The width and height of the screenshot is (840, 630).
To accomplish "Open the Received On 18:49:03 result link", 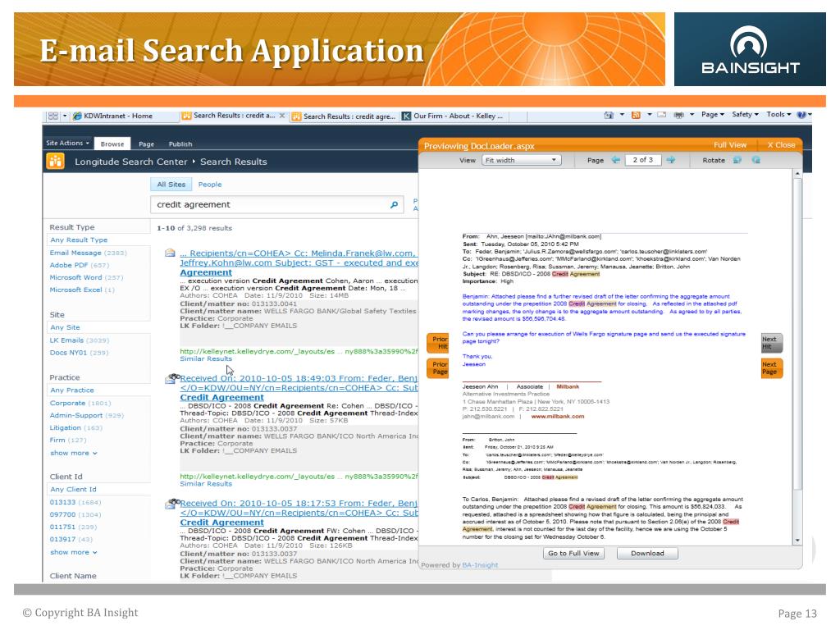I will click(299, 388).
